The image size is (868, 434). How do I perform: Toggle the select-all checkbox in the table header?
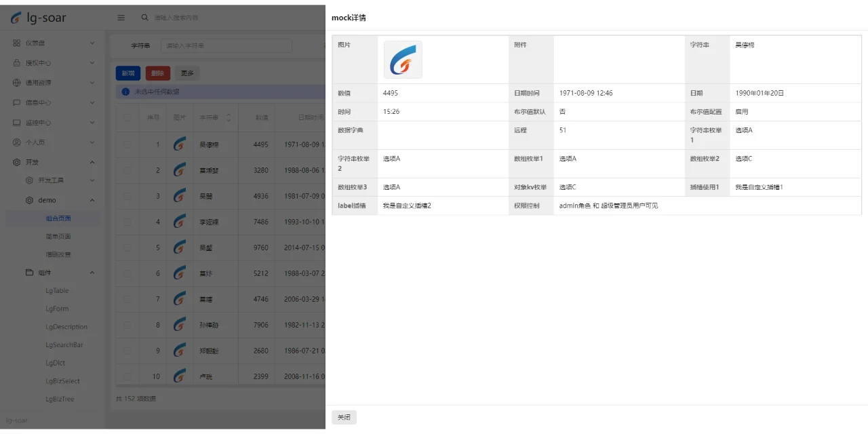tap(127, 117)
